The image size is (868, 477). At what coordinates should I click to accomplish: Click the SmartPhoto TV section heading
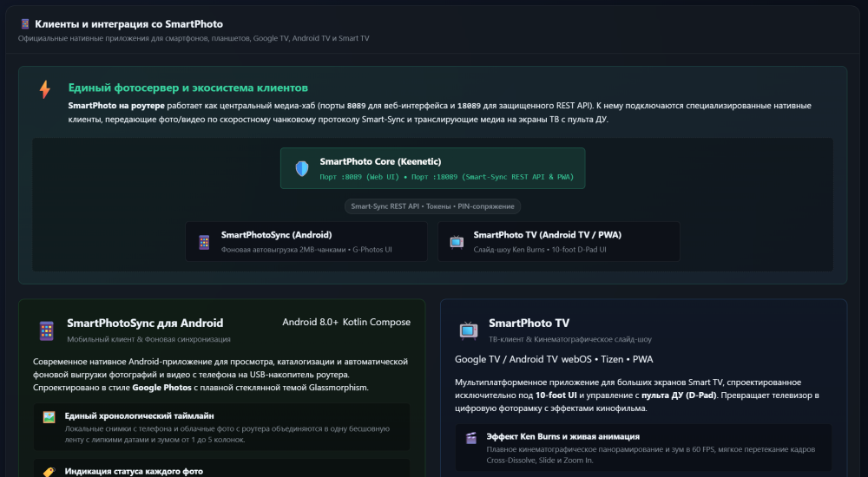(x=529, y=323)
